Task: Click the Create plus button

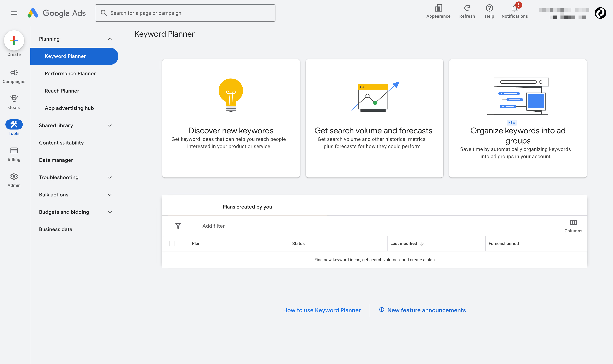Action: pos(14,40)
